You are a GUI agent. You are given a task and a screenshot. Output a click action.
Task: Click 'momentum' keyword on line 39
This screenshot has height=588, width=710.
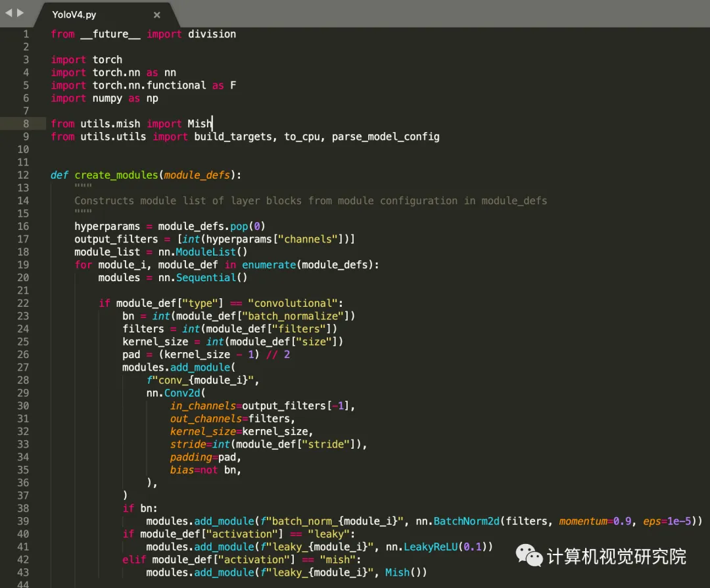tap(582, 521)
